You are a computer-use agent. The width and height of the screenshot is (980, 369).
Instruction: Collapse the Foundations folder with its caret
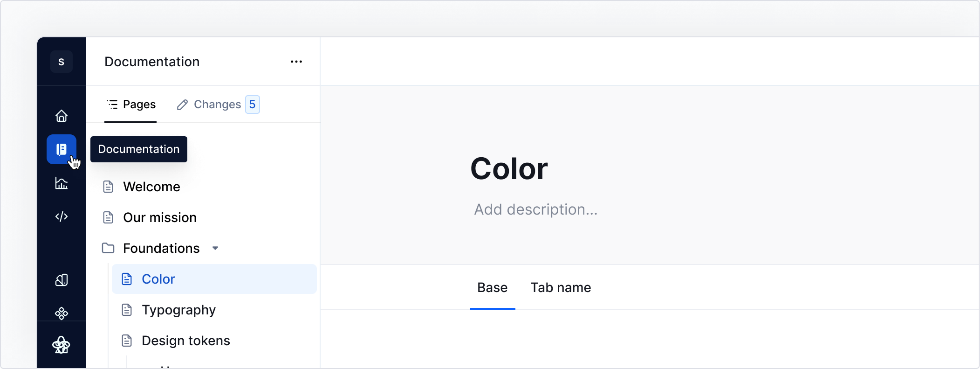click(215, 248)
